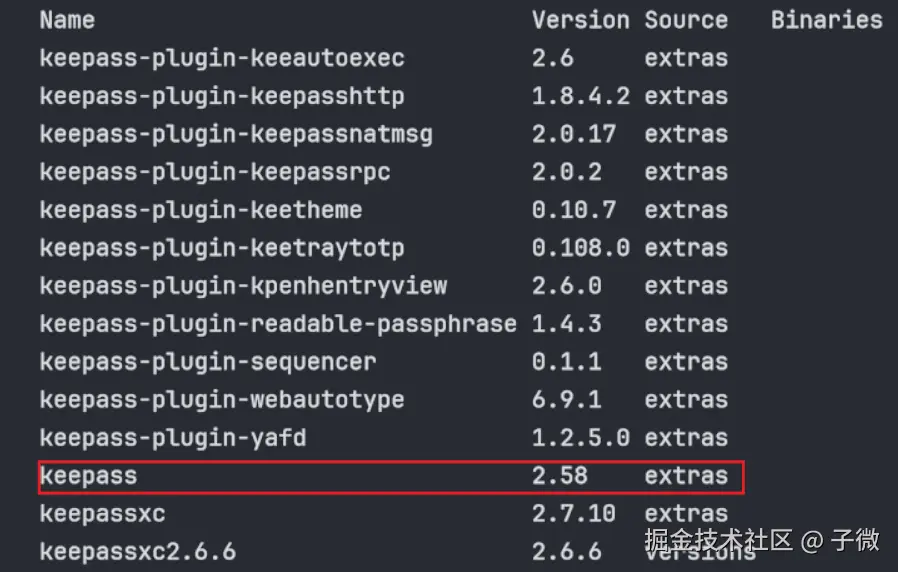This screenshot has width=898, height=572.
Task: Select the keepass-plugin-keeautoexec package name
Action: coord(222,58)
